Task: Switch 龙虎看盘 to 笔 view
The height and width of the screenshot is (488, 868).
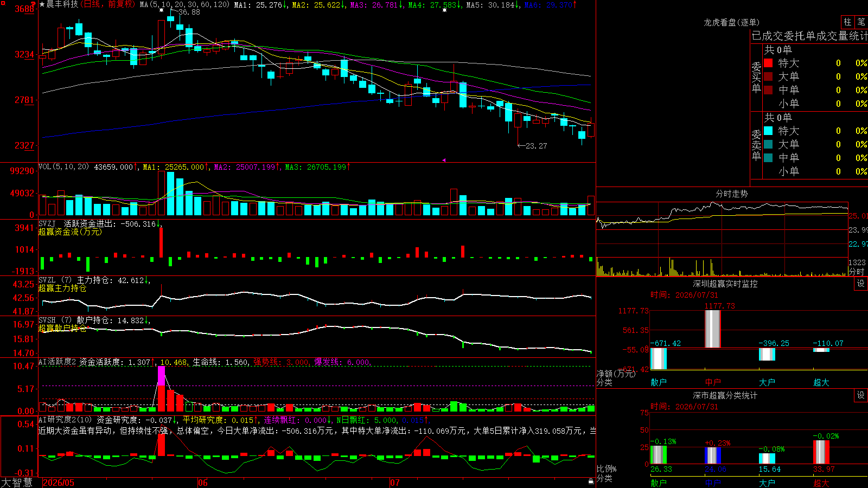Action: coord(861,22)
